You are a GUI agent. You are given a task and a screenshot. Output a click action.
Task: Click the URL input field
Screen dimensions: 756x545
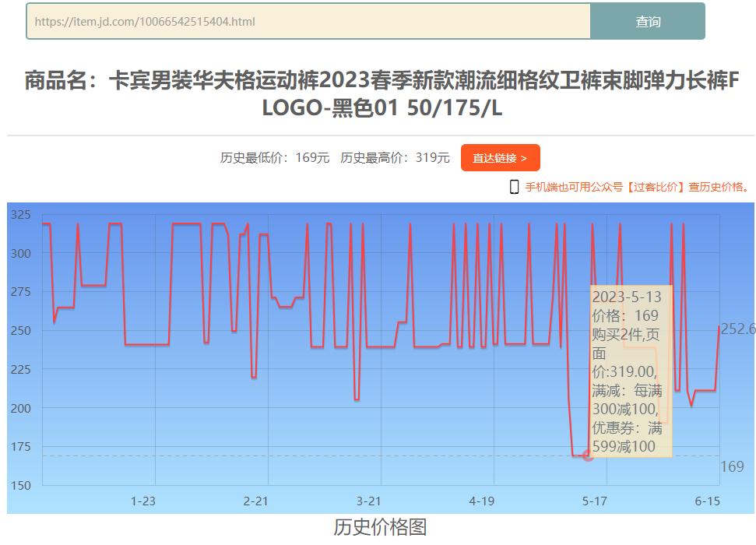click(308, 22)
